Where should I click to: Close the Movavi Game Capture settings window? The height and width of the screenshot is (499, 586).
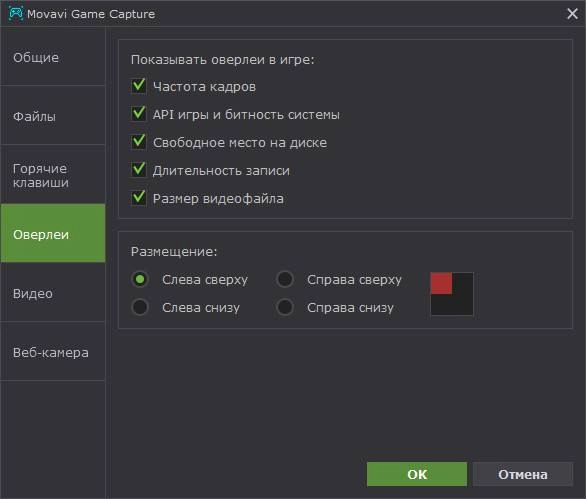572,14
